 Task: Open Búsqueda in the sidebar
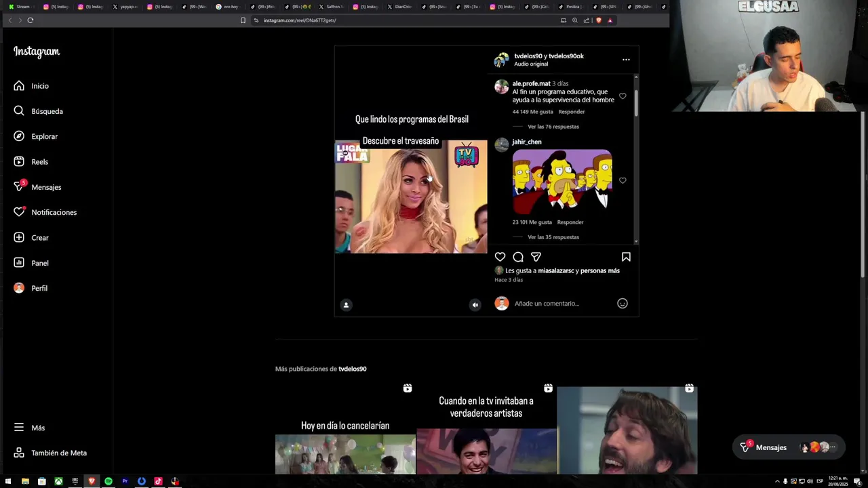tap(38, 111)
